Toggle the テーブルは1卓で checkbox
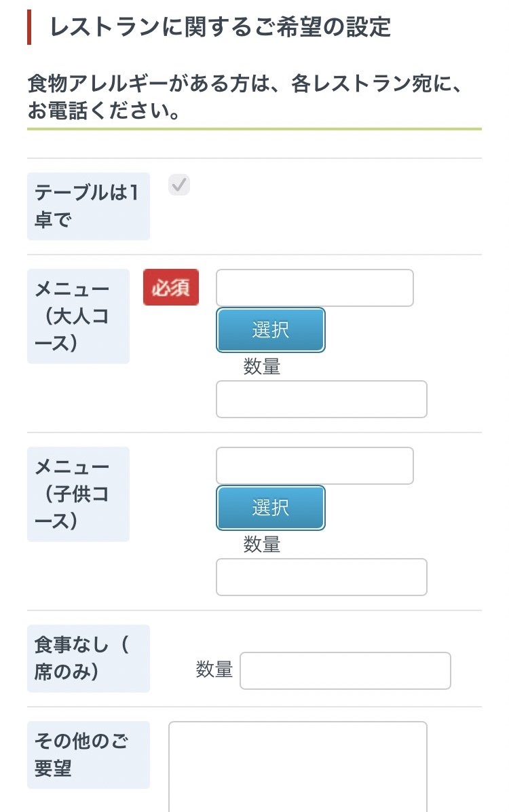This screenshot has width=509, height=812. coord(179,185)
